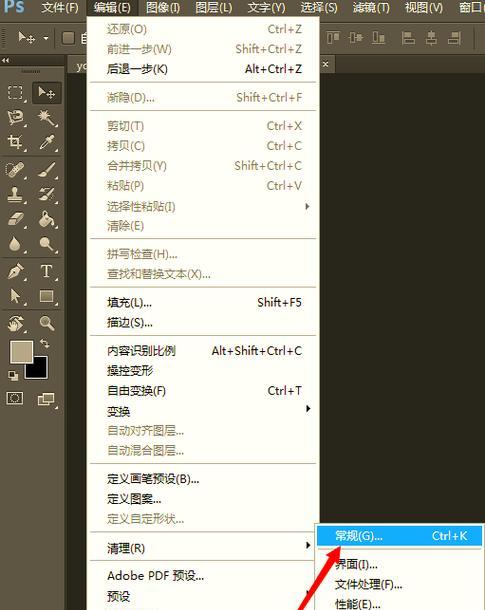This screenshot has height=610, width=485.
Task: Select the Zoom tool
Action: click(47, 323)
